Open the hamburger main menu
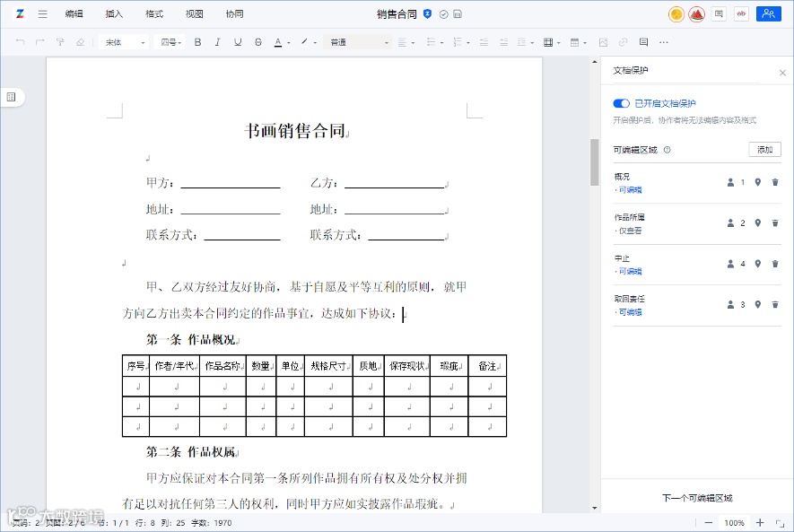This screenshot has width=794, height=532. point(42,14)
